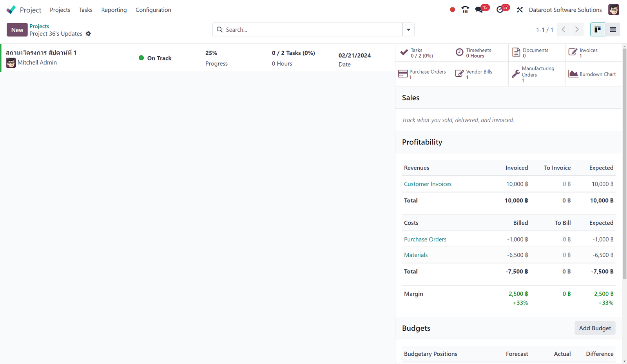Click the right panel vertical scrollbar

(x=625, y=164)
